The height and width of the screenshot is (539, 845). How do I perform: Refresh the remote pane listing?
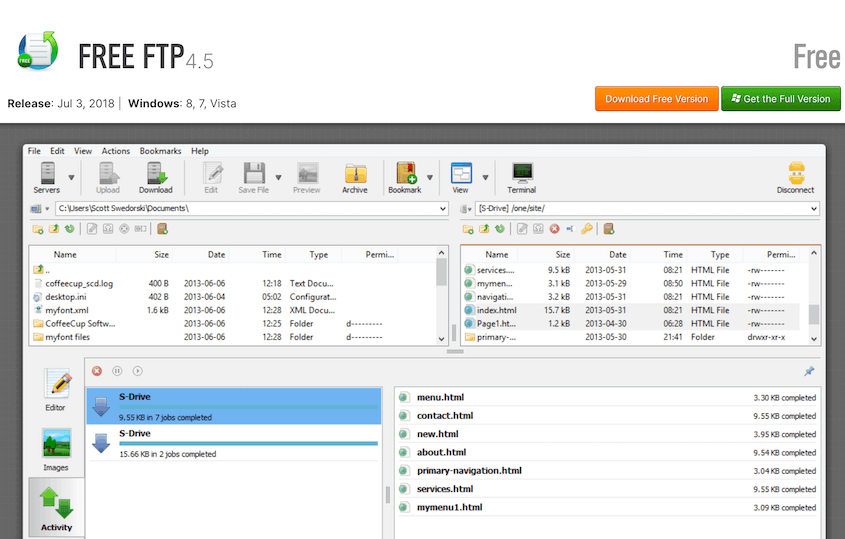[x=500, y=229]
